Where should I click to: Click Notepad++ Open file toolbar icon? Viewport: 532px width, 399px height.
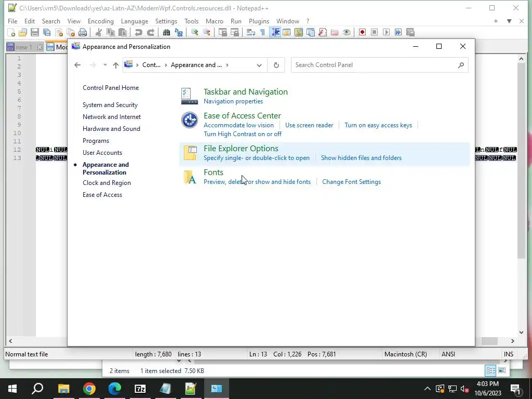point(23,32)
